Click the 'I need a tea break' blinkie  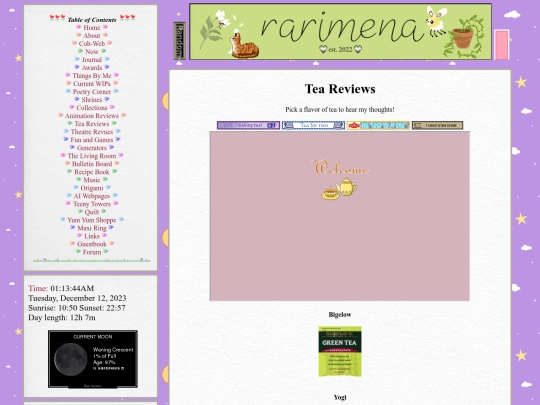437,125
